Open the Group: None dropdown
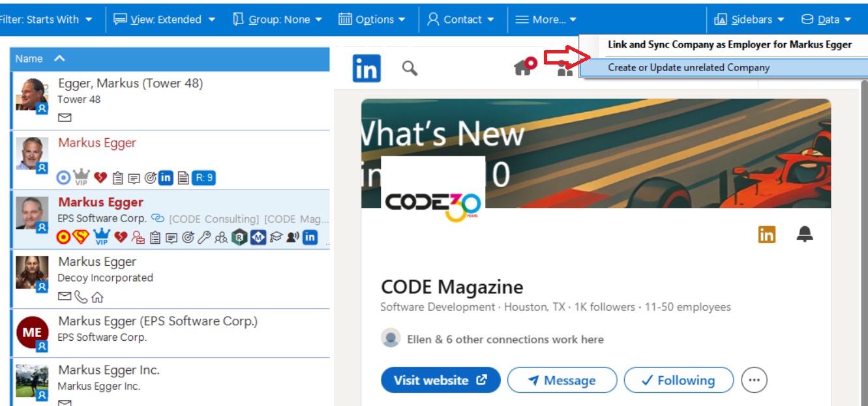 click(278, 20)
